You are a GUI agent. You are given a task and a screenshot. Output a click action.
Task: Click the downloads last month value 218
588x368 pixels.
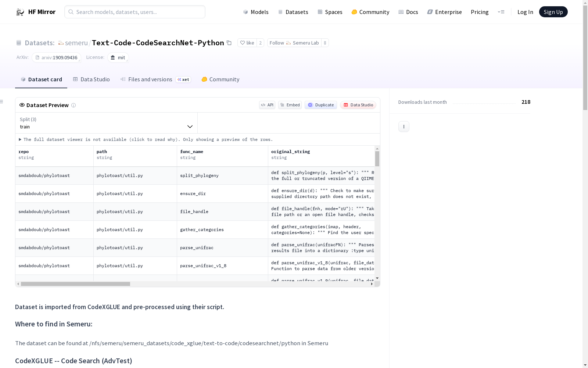click(526, 102)
